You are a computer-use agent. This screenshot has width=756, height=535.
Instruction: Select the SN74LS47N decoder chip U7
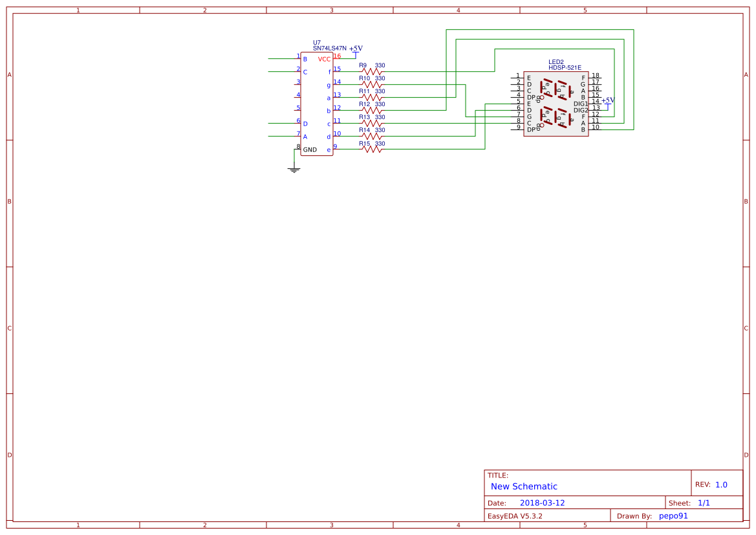click(317, 104)
